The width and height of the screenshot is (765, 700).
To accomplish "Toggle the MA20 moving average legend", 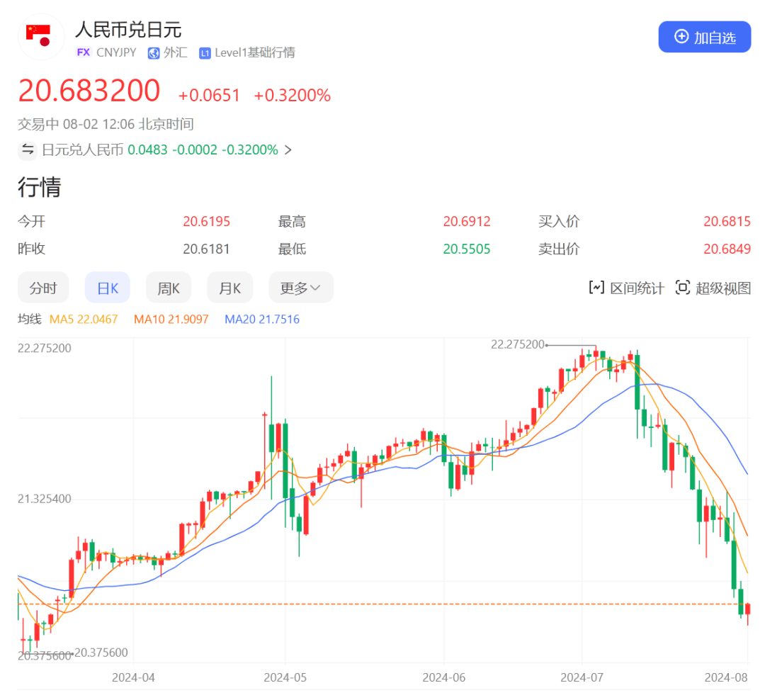I will pos(261,320).
